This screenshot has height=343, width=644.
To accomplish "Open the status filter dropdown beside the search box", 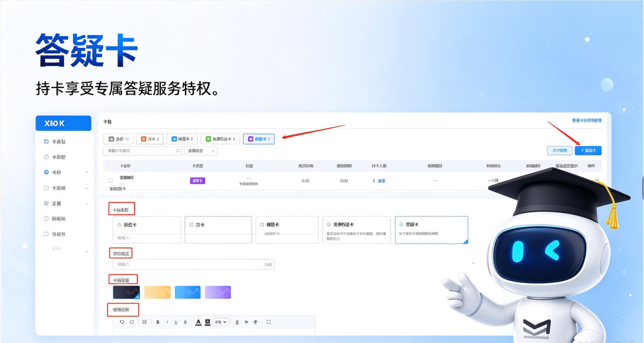I will tap(201, 151).
